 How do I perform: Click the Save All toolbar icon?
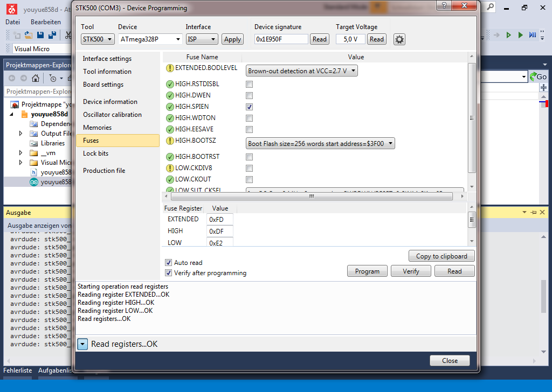click(x=52, y=35)
